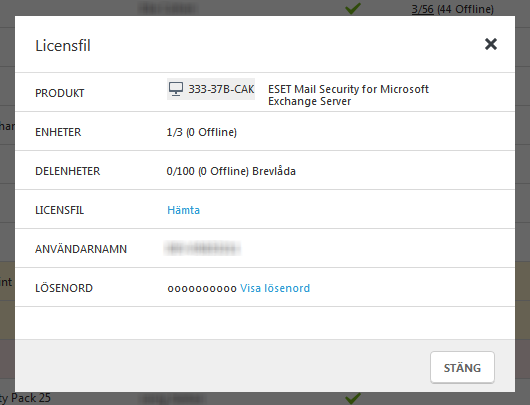Select the ESET Mail Security product name text
Viewport: 530px width, 405px height.
point(348,95)
